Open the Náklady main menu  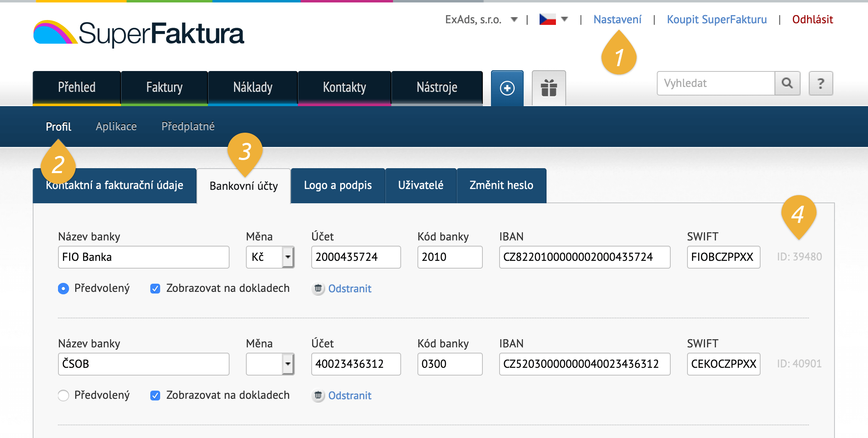pyautogui.click(x=253, y=88)
